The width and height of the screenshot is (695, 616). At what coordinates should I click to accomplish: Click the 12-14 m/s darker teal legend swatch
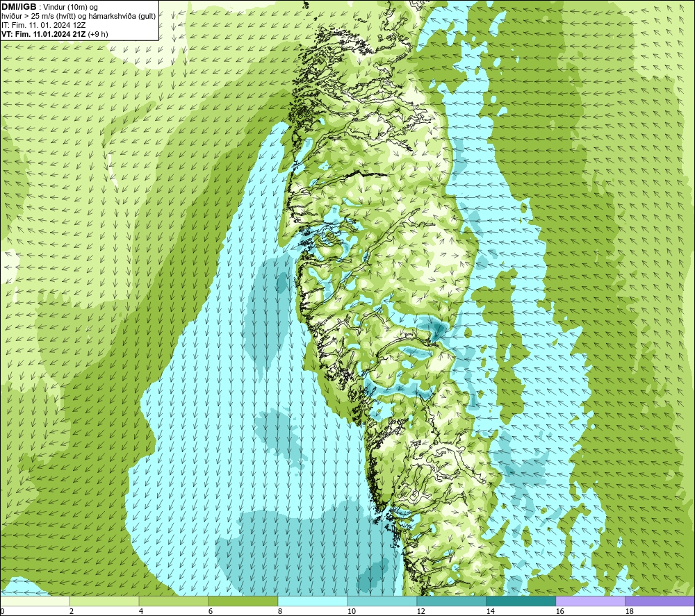(x=451, y=601)
